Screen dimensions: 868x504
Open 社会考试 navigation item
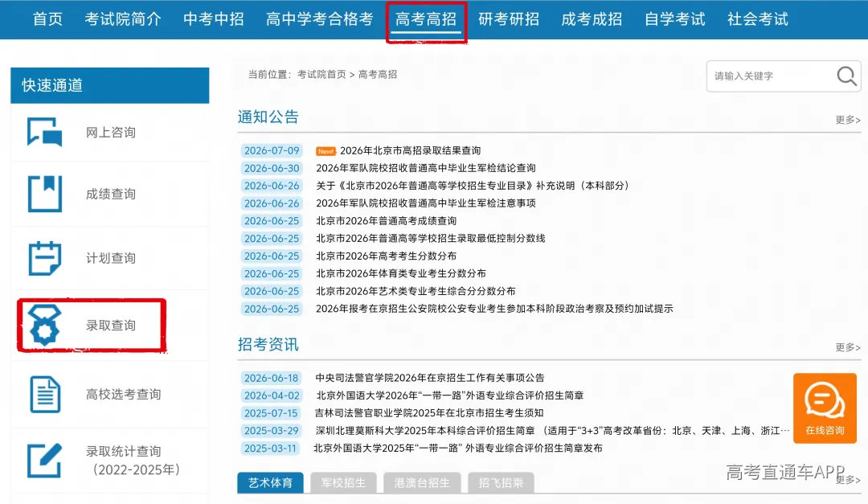pos(758,19)
